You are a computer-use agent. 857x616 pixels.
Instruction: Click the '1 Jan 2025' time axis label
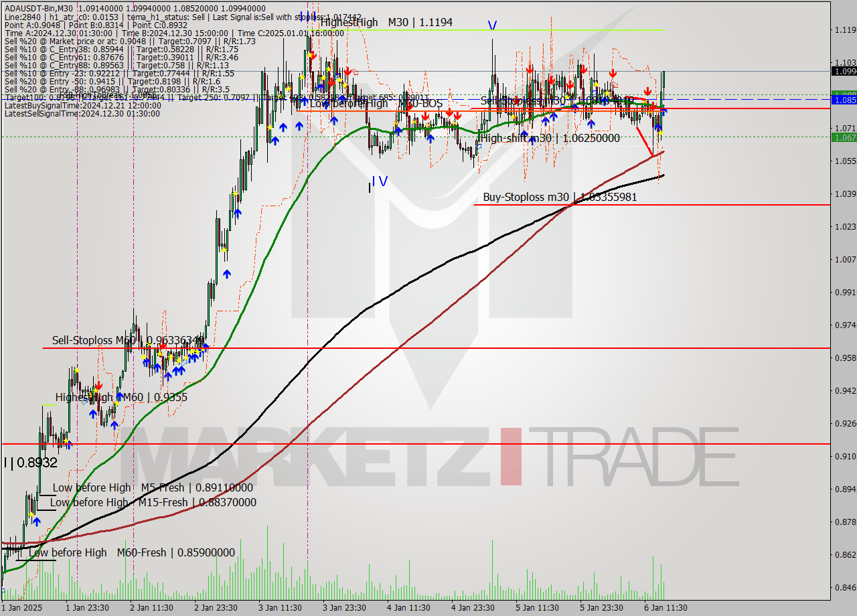click(23, 608)
